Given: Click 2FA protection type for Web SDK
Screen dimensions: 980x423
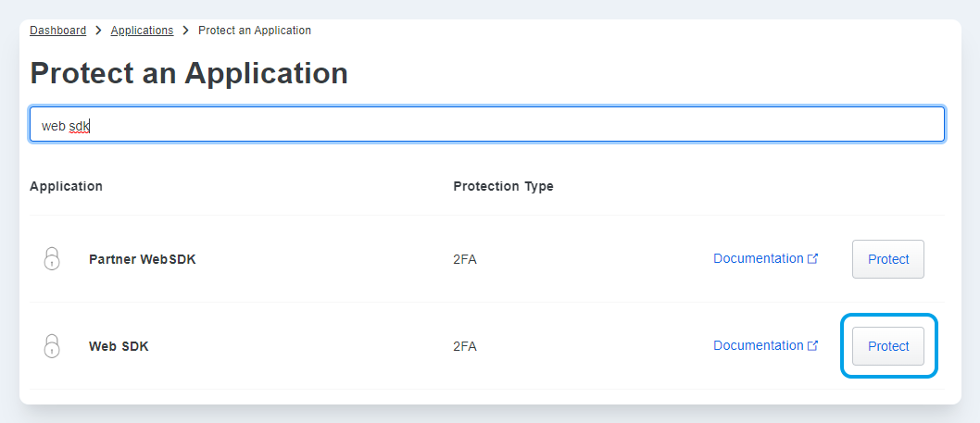Looking at the screenshot, I should coord(465,346).
